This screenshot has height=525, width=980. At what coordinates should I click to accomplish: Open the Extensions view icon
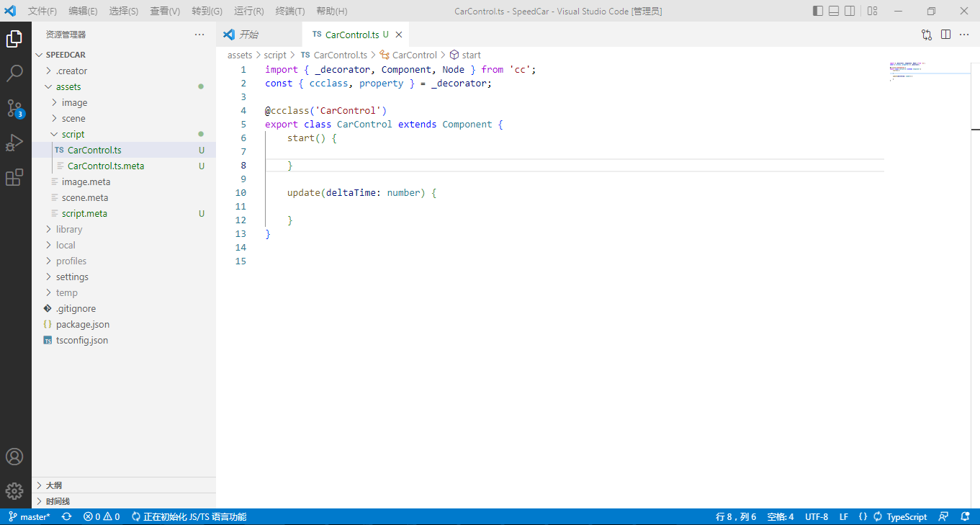pos(14,177)
